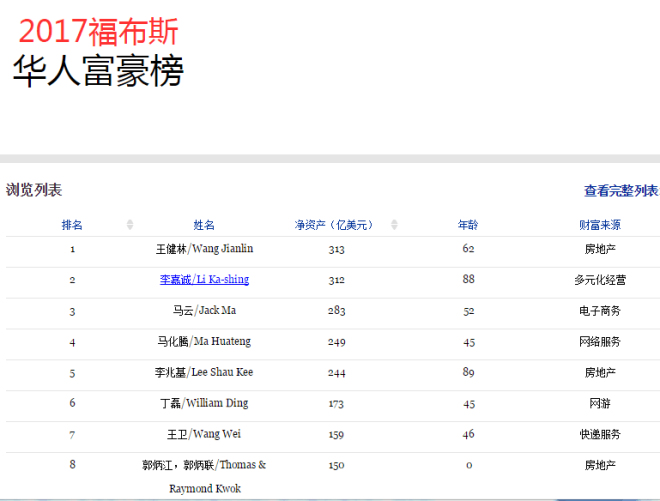This screenshot has width=660, height=501.
Task: Click the age value 0 in Kwok row
Action: click(469, 465)
